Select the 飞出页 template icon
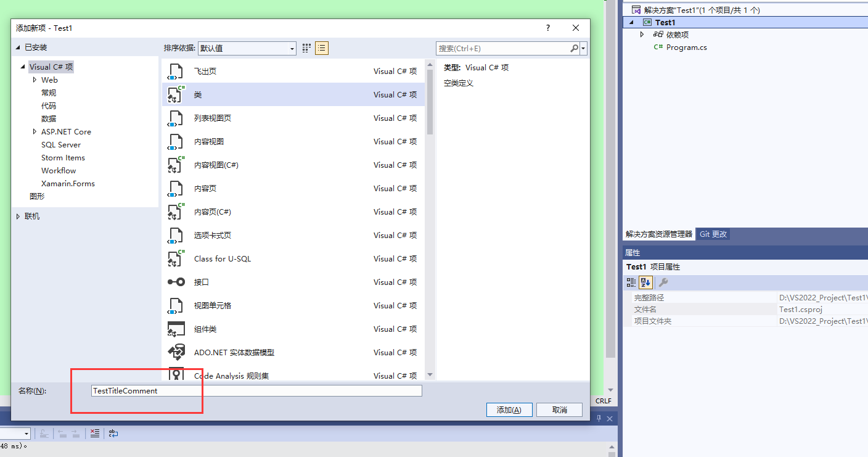Image resolution: width=868 pixels, height=457 pixels. tap(176, 72)
